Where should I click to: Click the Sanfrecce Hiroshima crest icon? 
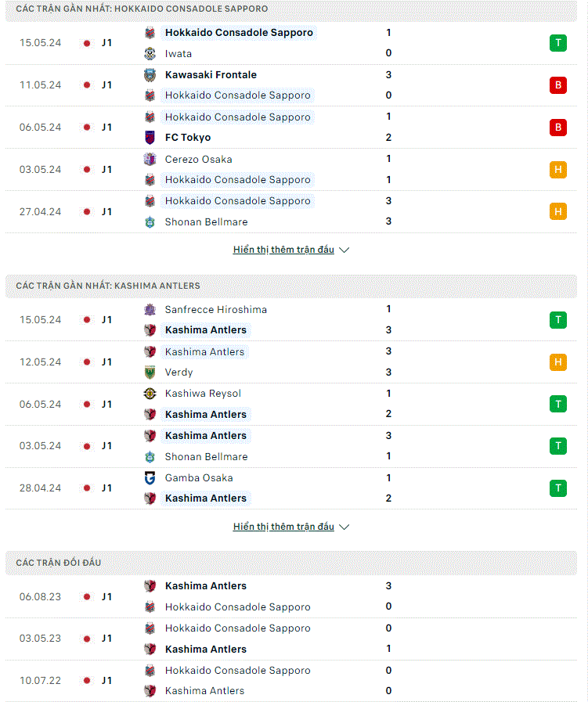tap(150, 309)
